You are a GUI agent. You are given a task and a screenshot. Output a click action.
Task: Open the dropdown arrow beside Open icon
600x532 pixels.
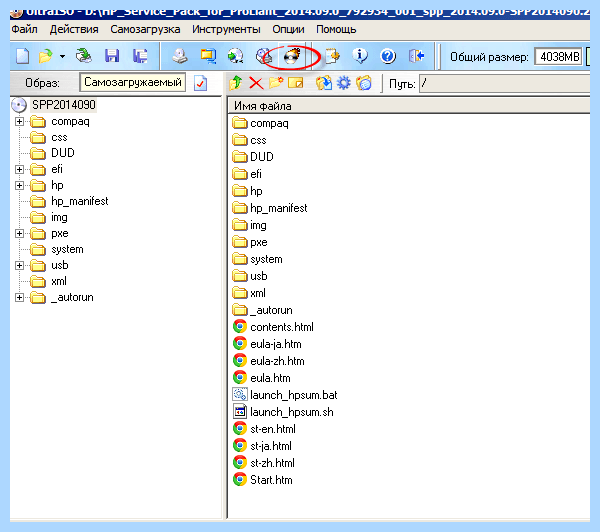click(x=62, y=57)
